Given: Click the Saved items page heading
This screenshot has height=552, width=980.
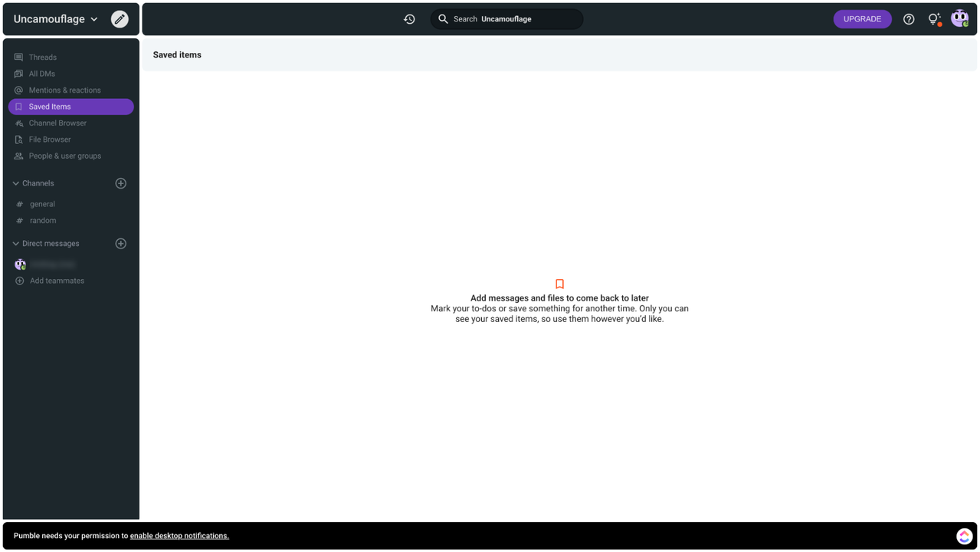Looking at the screenshot, I should click(177, 55).
